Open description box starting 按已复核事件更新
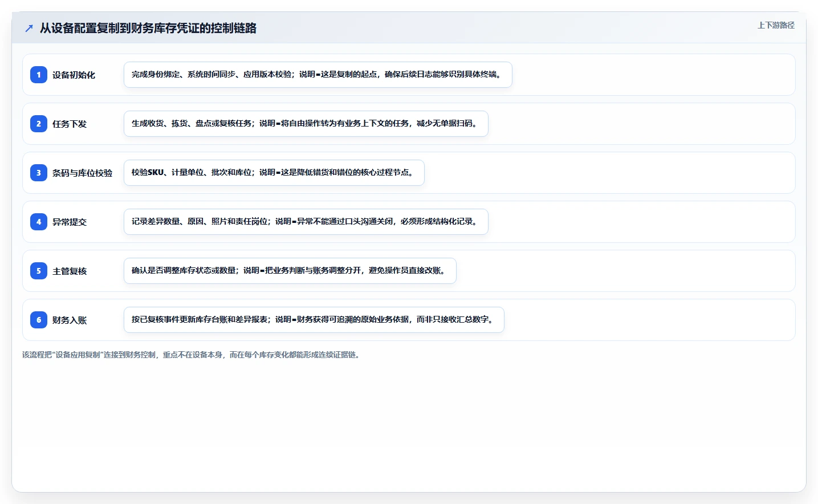Viewport: 818px width, 504px height. point(314,320)
